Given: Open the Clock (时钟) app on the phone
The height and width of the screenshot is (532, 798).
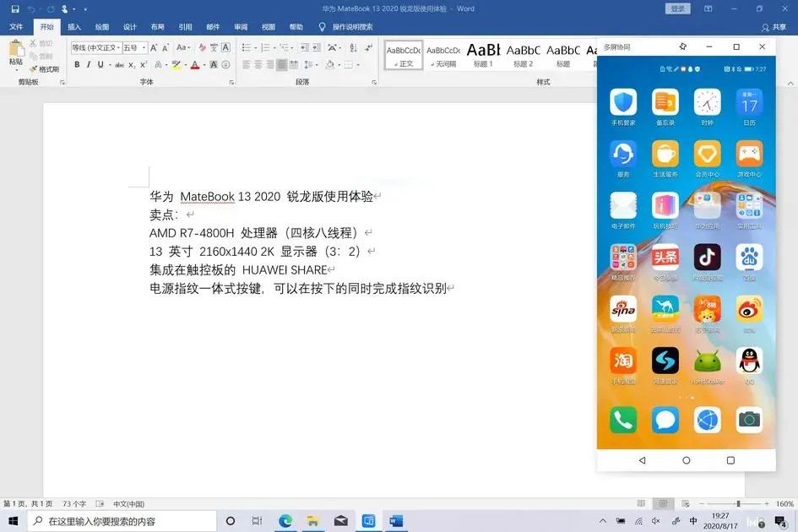Looking at the screenshot, I should point(707,102).
